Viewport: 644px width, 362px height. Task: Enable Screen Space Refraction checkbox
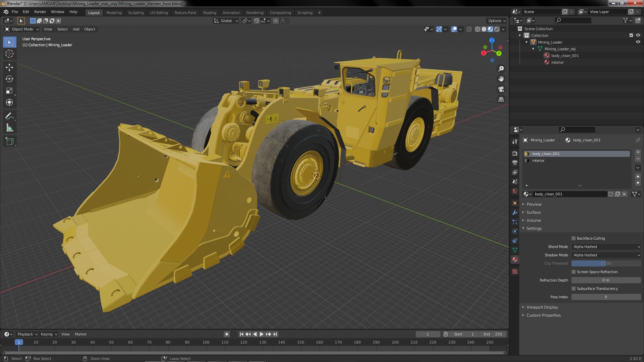click(574, 272)
